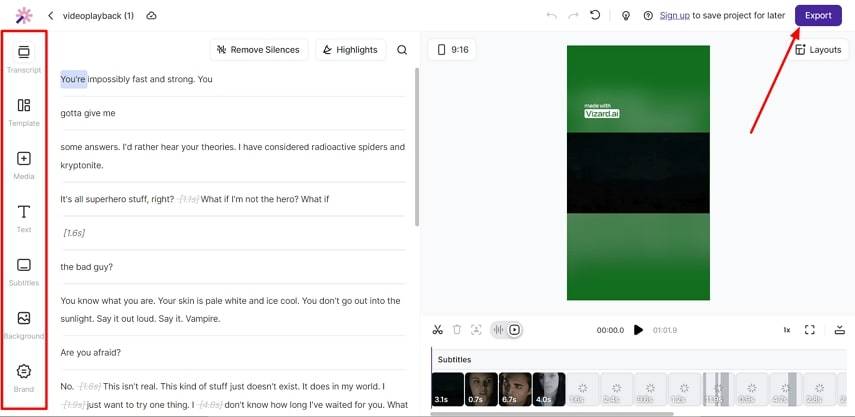Click the revert history icon
This screenshot has width=855, height=417.
click(595, 15)
